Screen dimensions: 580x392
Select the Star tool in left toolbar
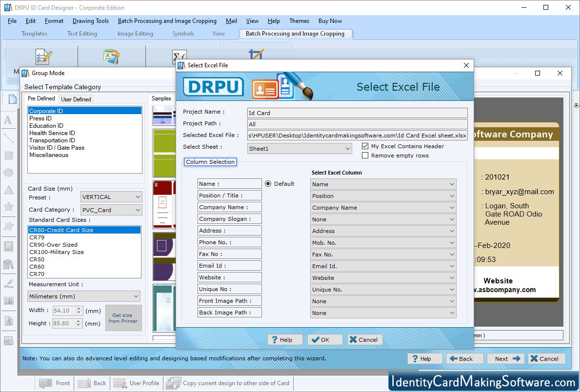point(8,207)
